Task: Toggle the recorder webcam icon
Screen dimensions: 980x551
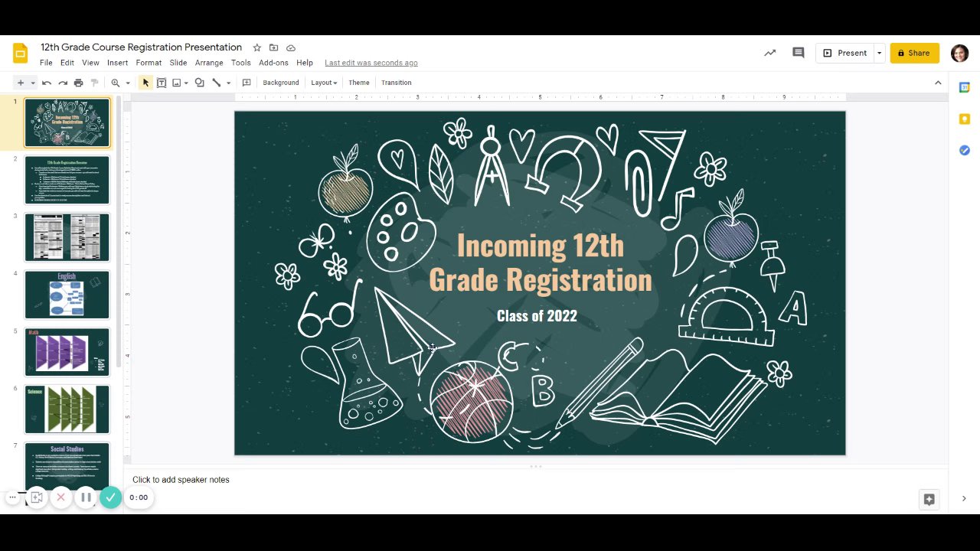Action: 36,497
